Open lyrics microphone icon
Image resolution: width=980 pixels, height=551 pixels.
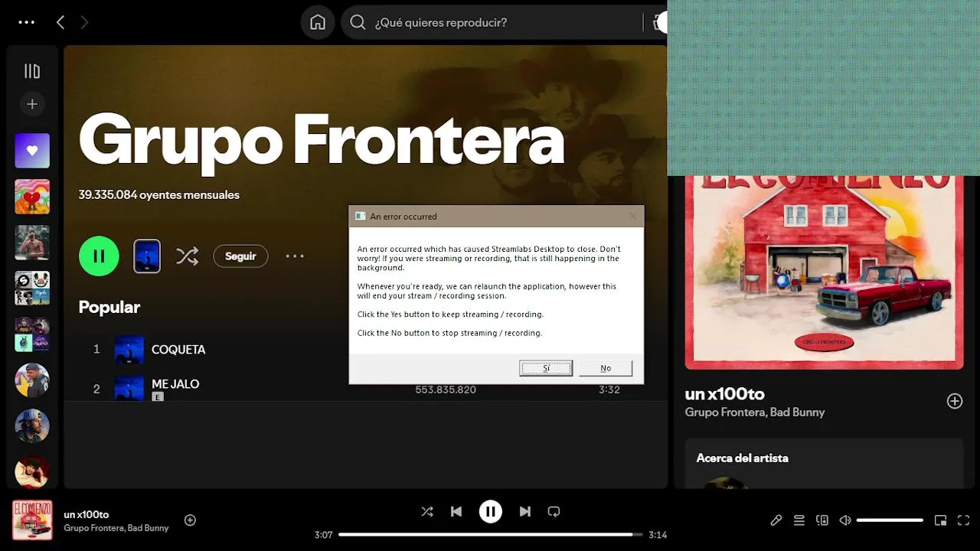776,520
